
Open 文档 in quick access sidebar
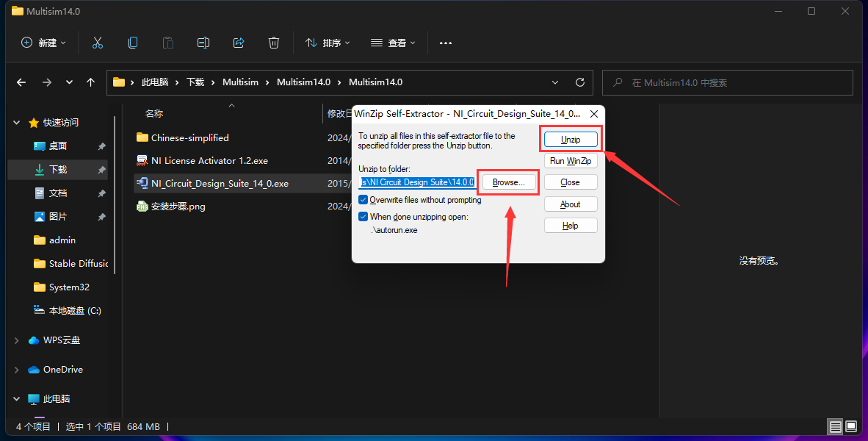coord(57,193)
